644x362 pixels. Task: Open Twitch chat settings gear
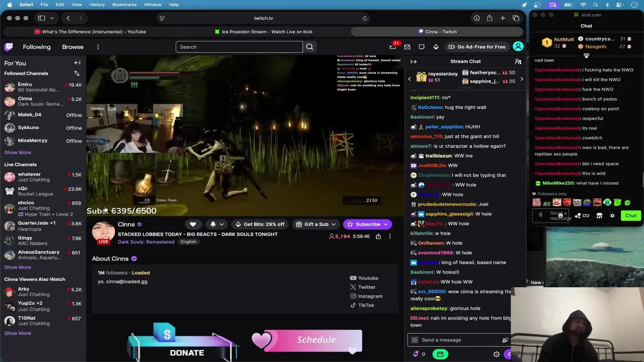click(x=496, y=354)
